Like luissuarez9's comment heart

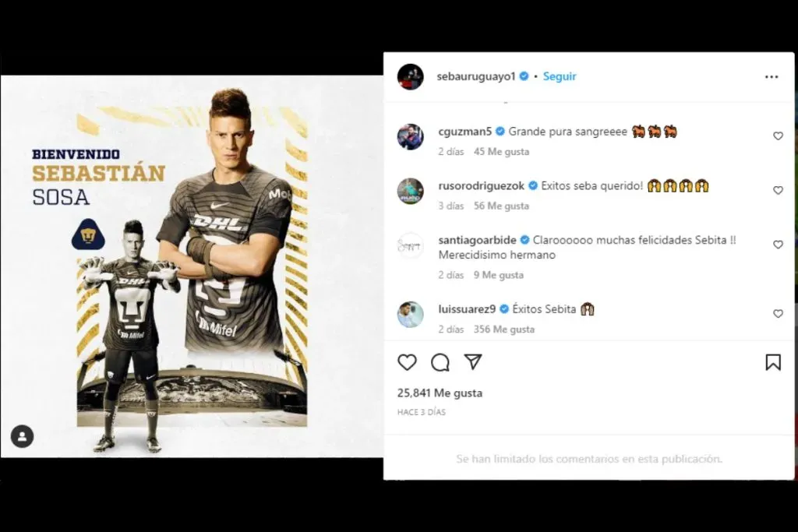click(x=778, y=314)
